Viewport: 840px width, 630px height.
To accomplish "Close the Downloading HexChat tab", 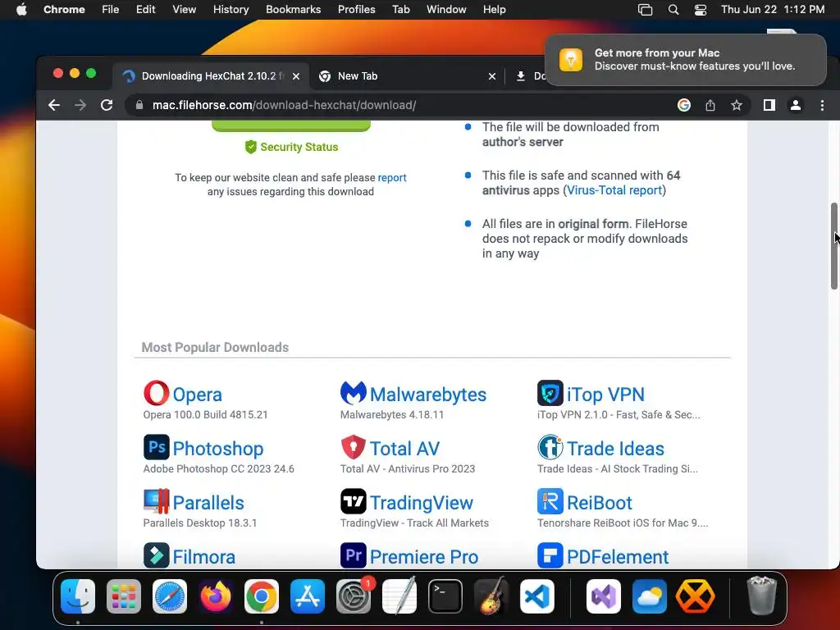I will 295,76.
